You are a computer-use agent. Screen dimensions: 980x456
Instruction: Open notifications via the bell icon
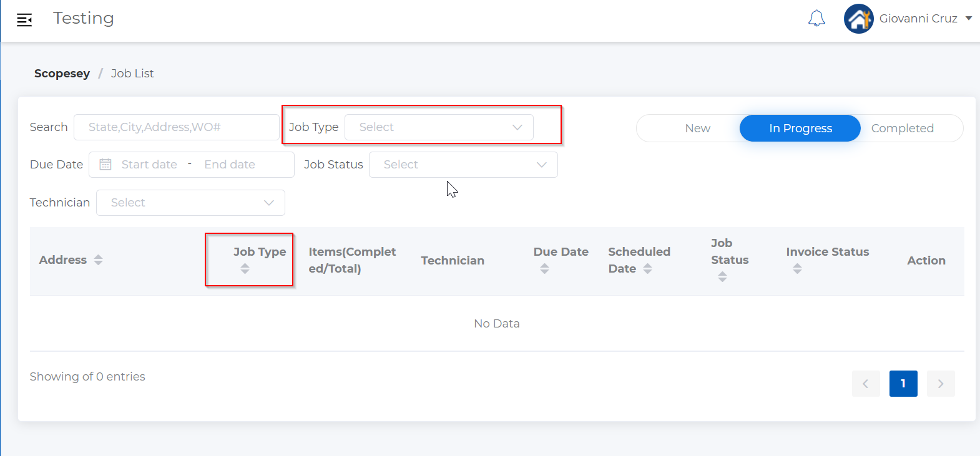point(816,19)
